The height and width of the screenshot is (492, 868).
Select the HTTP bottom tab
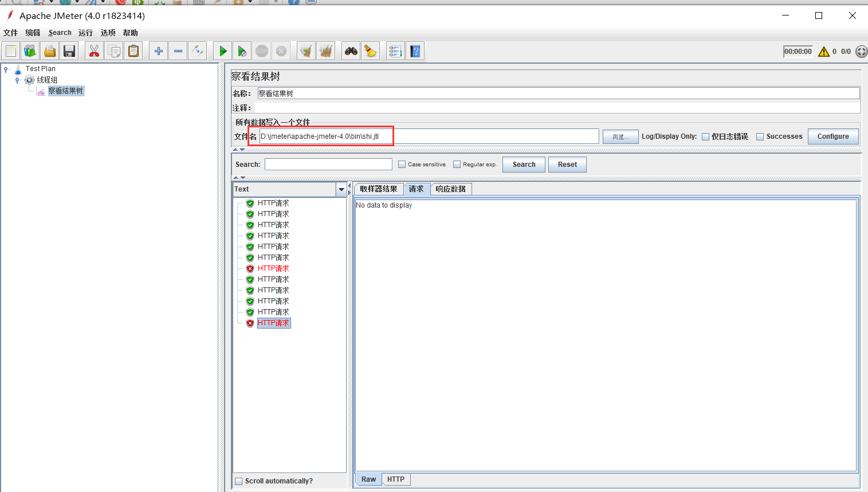[x=396, y=479]
